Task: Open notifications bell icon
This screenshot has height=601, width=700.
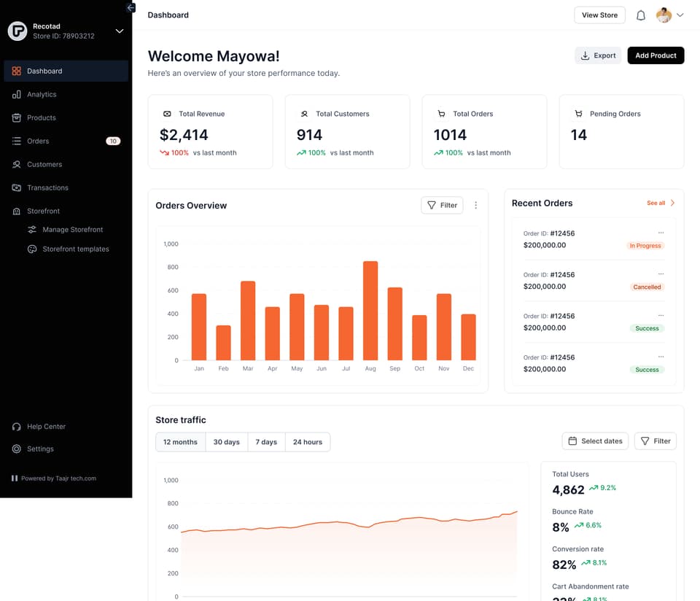Action: pyautogui.click(x=641, y=15)
